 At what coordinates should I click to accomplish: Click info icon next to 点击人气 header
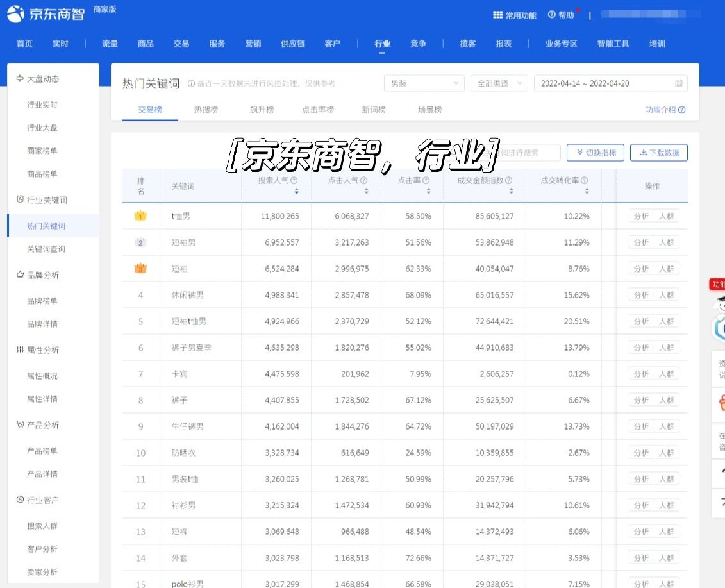[x=363, y=180]
